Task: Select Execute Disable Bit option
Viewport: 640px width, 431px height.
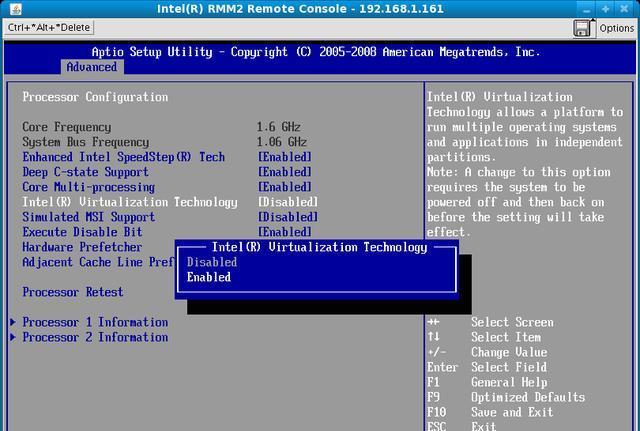Action: [x=82, y=232]
